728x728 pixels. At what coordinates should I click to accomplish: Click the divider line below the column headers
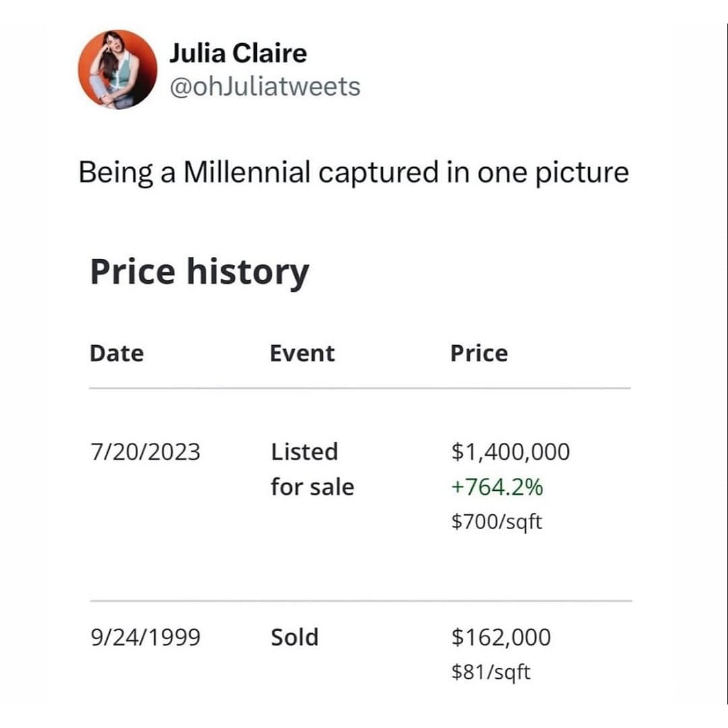click(360, 389)
